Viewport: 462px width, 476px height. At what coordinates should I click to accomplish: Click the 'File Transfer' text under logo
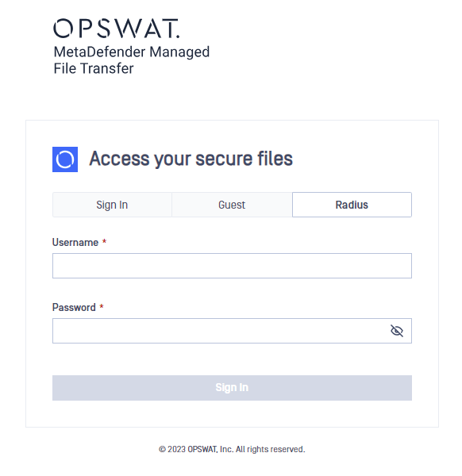point(94,68)
